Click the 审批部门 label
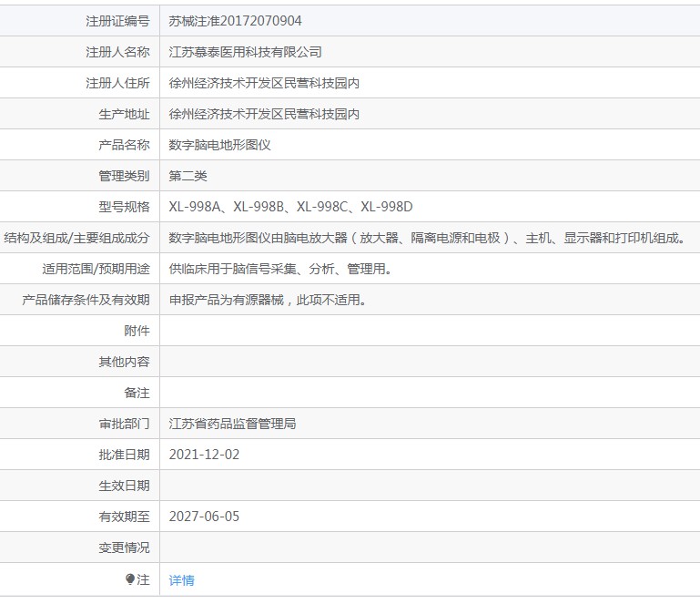The width and height of the screenshot is (700, 604). 124,424
